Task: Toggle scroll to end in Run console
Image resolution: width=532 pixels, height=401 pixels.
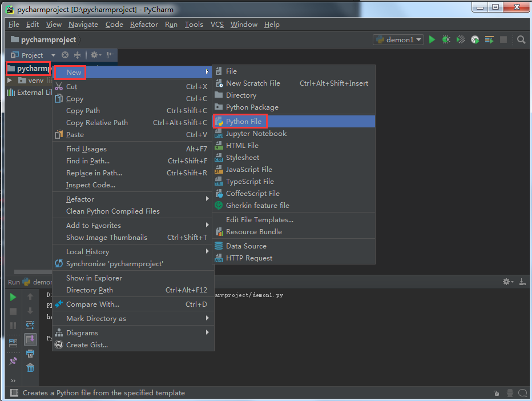Action: pos(30,339)
